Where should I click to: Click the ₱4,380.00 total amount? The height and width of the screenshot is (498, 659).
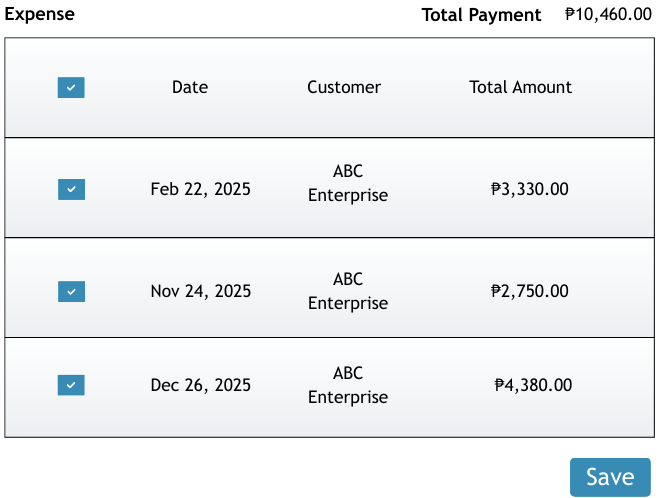(x=533, y=385)
